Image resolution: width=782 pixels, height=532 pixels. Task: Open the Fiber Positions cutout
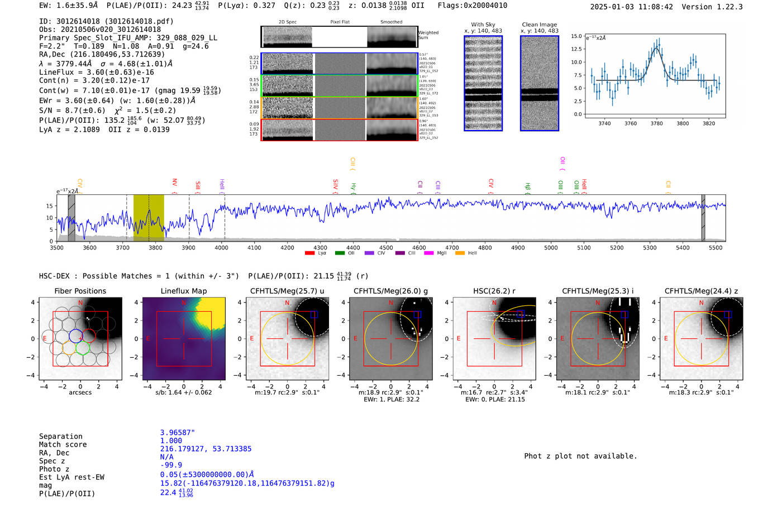click(80, 339)
